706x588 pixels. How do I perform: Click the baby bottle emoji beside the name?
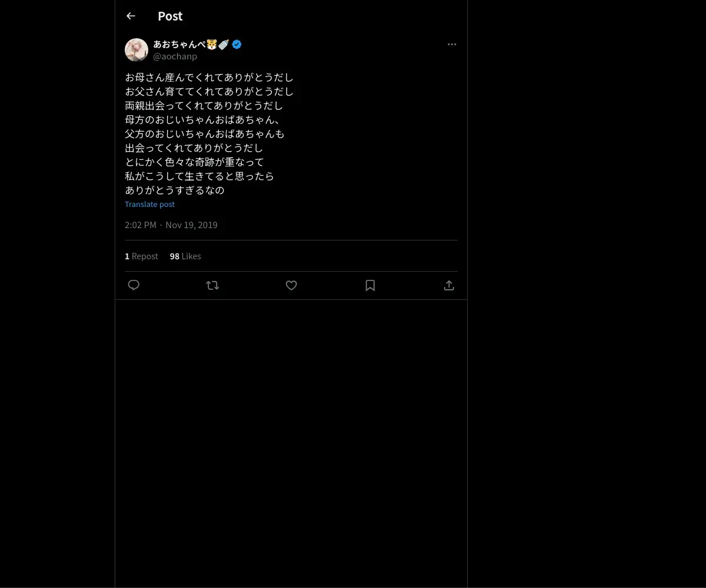(x=224, y=44)
